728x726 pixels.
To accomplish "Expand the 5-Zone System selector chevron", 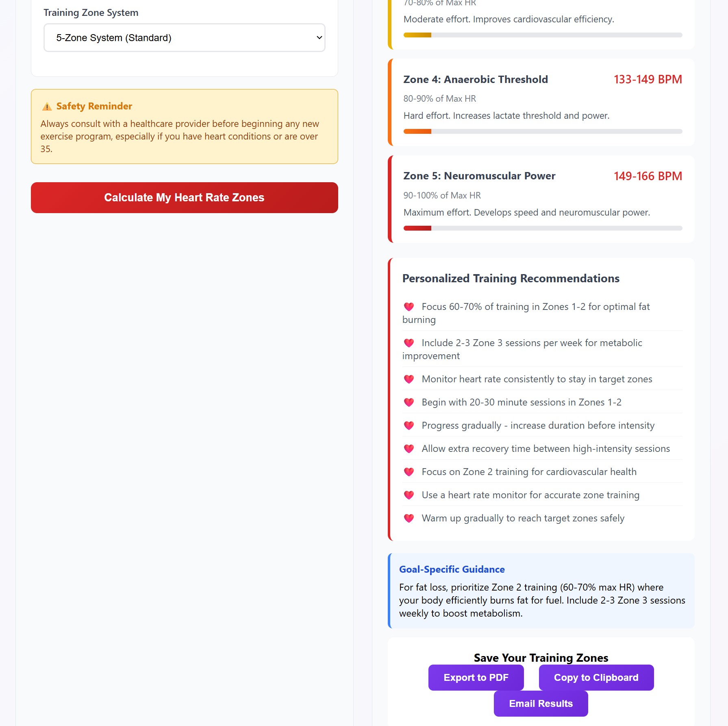I will click(318, 37).
